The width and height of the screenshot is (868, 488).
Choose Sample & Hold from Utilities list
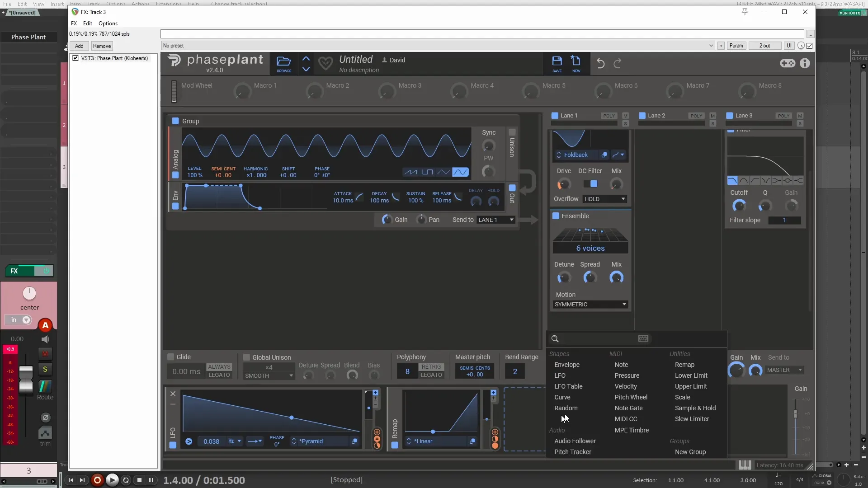(695, 408)
